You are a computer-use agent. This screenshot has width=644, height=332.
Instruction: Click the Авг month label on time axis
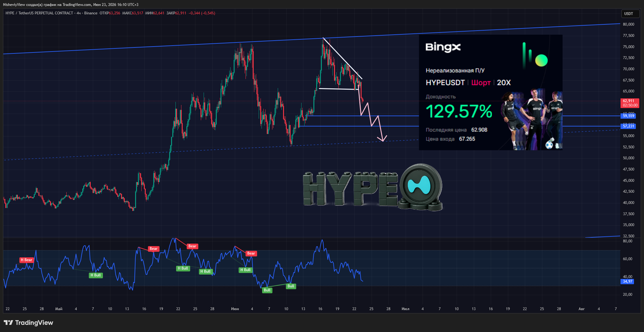(x=581, y=309)
